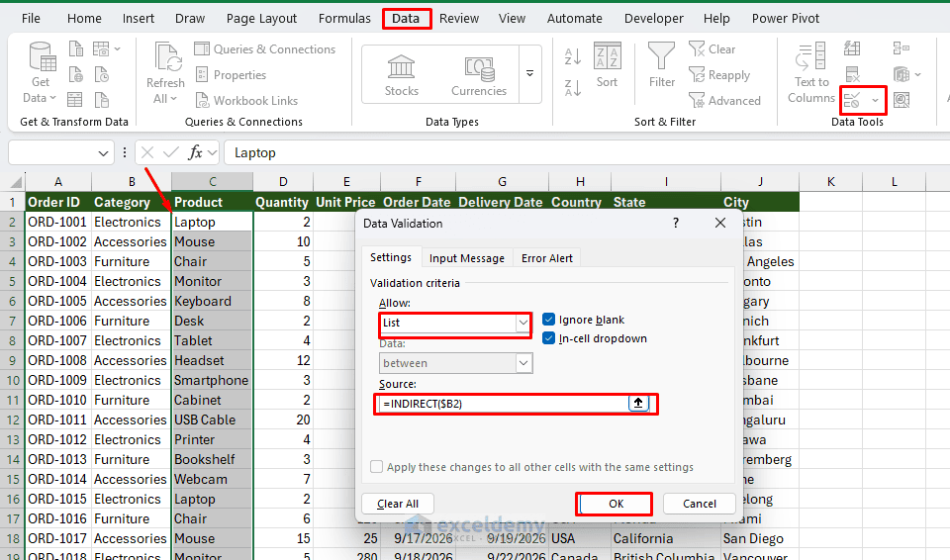The image size is (950, 560).
Task: Click the Insert Function fx button
Action: (x=195, y=152)
